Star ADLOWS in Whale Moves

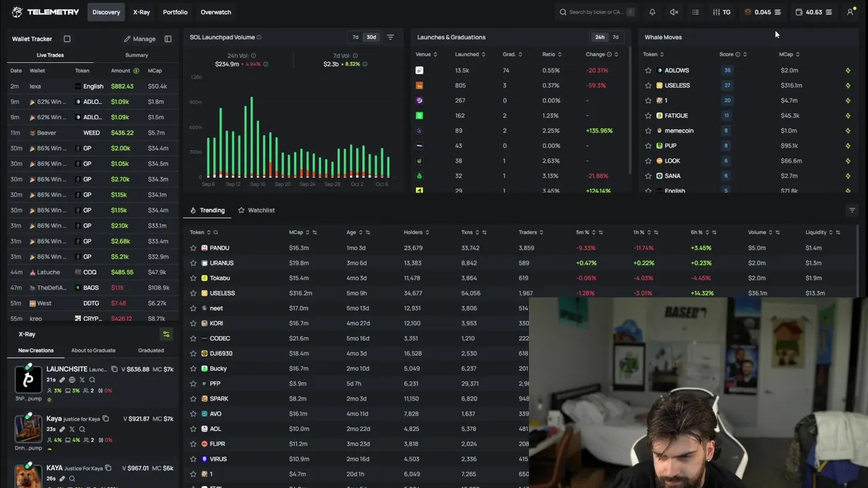click(x=648, y=70)
